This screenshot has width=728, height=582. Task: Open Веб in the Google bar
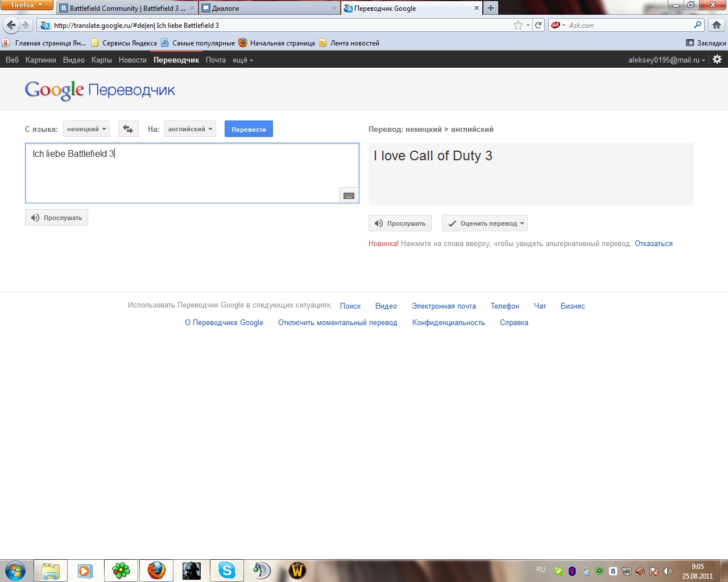click(12, 60)
